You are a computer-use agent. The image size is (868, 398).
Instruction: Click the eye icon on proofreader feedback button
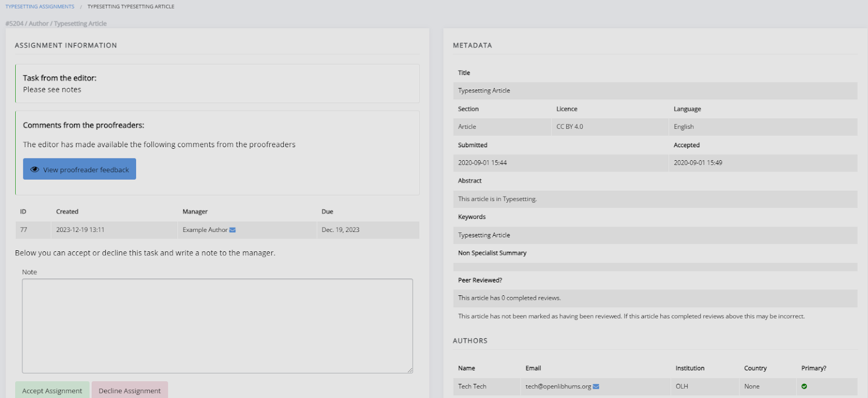click(x=35, y=169)
